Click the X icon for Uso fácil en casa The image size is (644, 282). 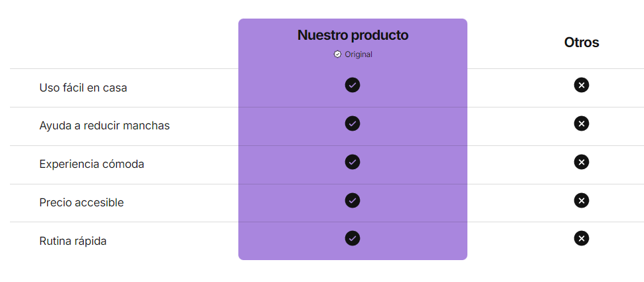point(582,85)
